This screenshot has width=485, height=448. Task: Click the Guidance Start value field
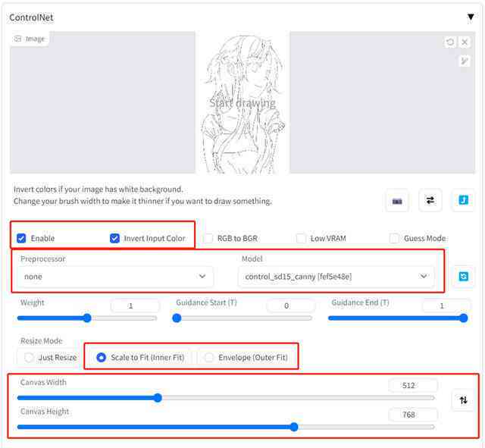(290, 305)
